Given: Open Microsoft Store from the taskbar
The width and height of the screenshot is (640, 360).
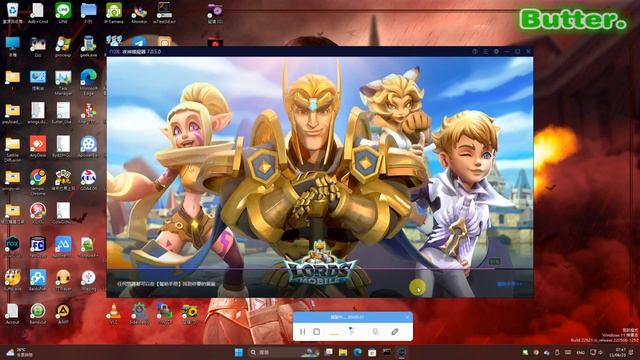Looking at the screenshot, I should point(372,352).
